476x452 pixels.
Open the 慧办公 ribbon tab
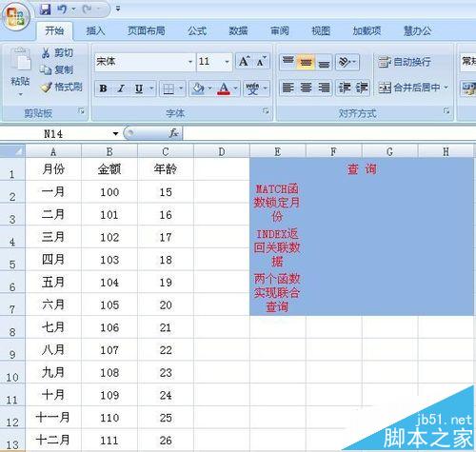417,30
